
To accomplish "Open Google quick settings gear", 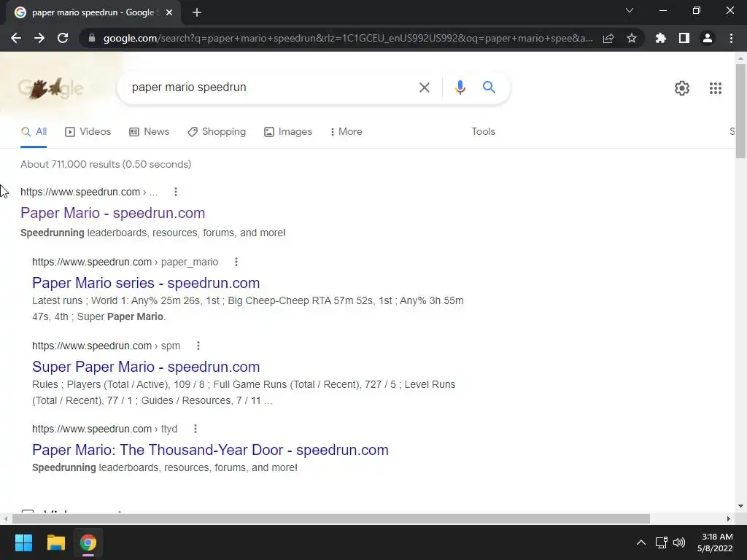I will click(682, 88).
